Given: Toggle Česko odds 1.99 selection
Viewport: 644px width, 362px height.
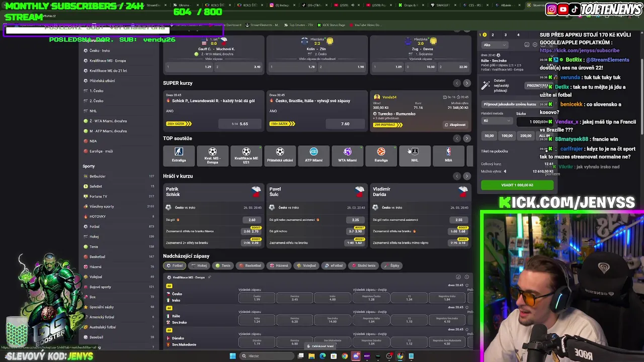Looking at the screenshot, I should (x=257, y=298).
